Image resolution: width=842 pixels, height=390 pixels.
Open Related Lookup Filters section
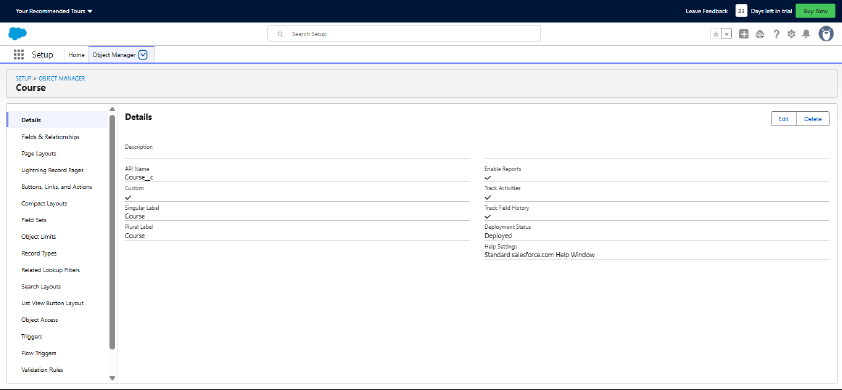(50, 270)
